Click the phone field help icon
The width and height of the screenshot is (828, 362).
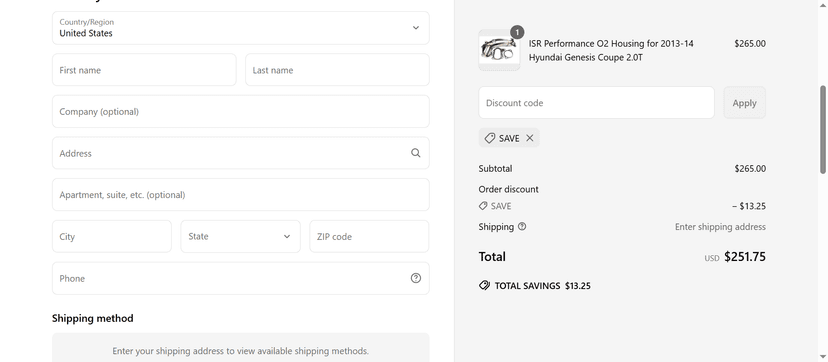[416, 278]
